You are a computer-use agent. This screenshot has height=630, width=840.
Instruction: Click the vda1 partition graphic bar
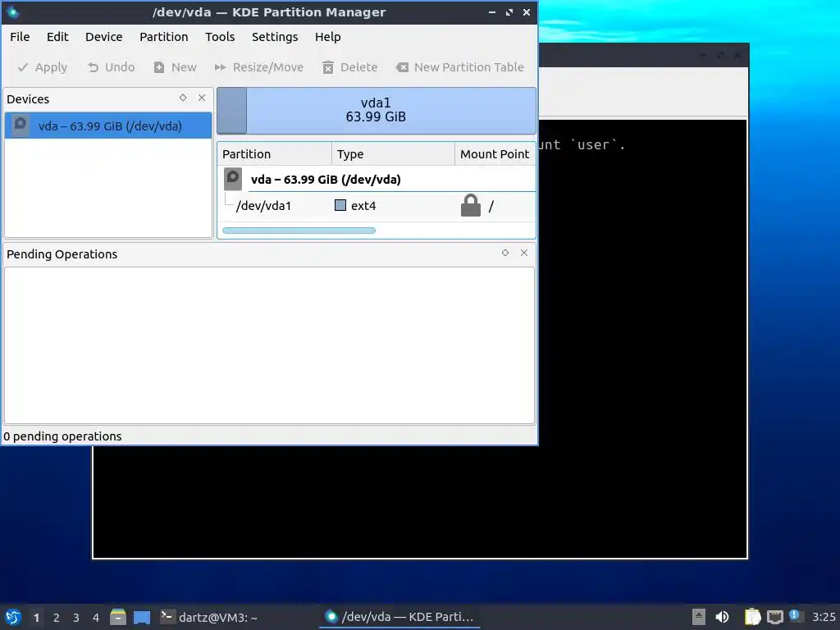pos(376,111)
